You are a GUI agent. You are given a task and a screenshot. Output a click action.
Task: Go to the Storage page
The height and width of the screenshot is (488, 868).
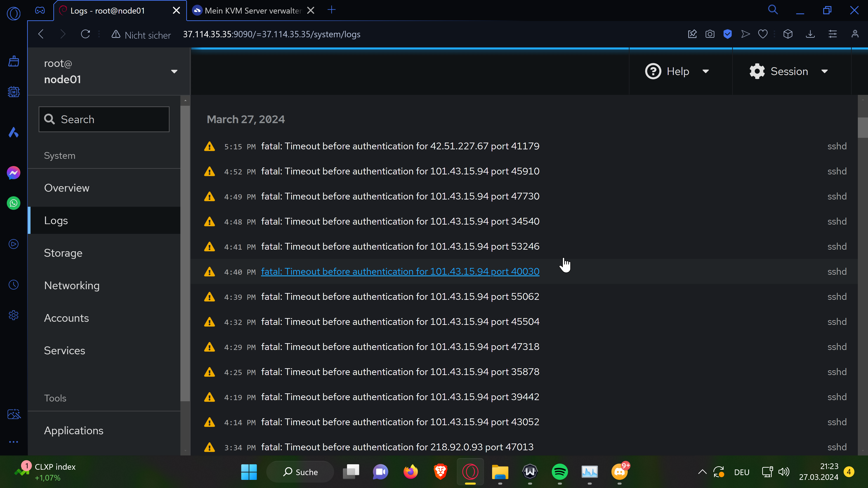[63, 253]
